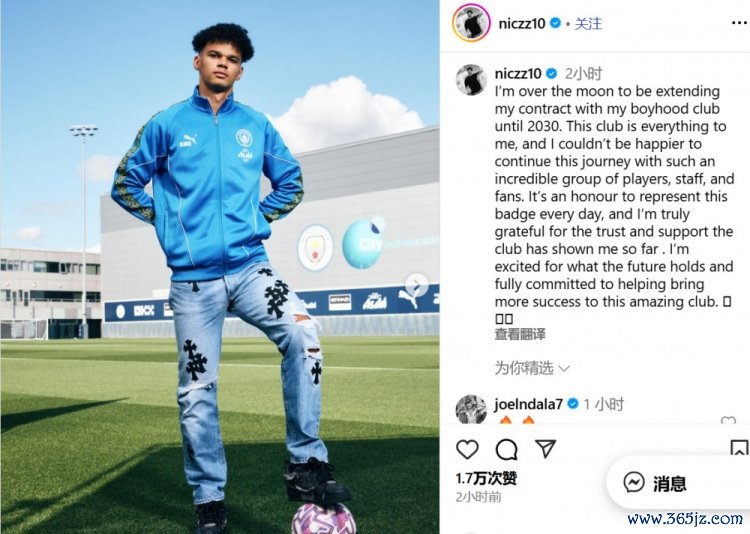This screenshot has height=534, width=750.
Task: Follow niczz10 via 关注 link
Action: point(588,23)
